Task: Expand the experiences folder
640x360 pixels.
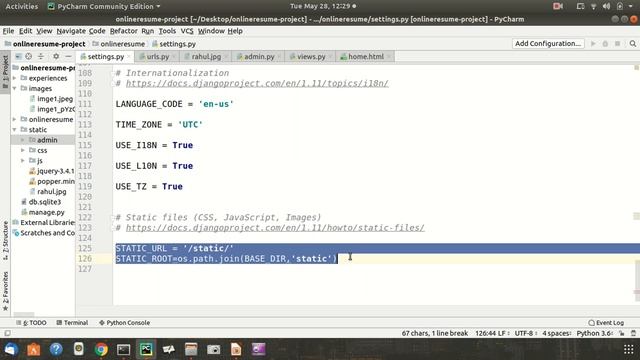Action: click(15, 78)
